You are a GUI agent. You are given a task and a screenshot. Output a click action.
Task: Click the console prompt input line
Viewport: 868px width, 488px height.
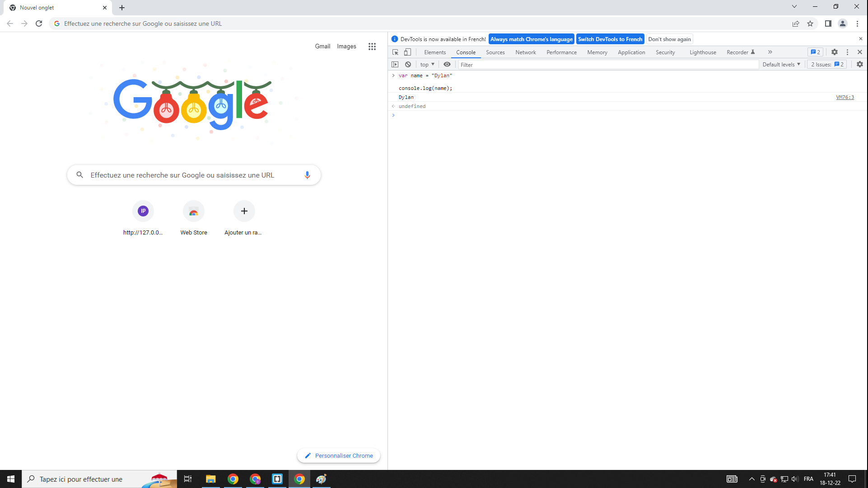click(628, 115)
